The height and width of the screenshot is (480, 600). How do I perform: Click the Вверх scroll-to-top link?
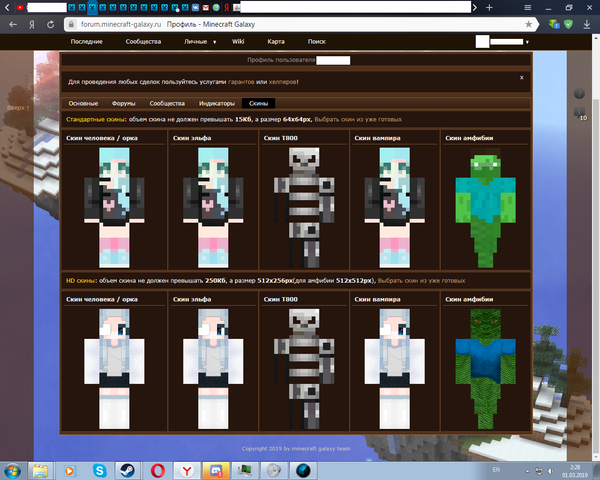pyautogui.click(x=18, y=108)
